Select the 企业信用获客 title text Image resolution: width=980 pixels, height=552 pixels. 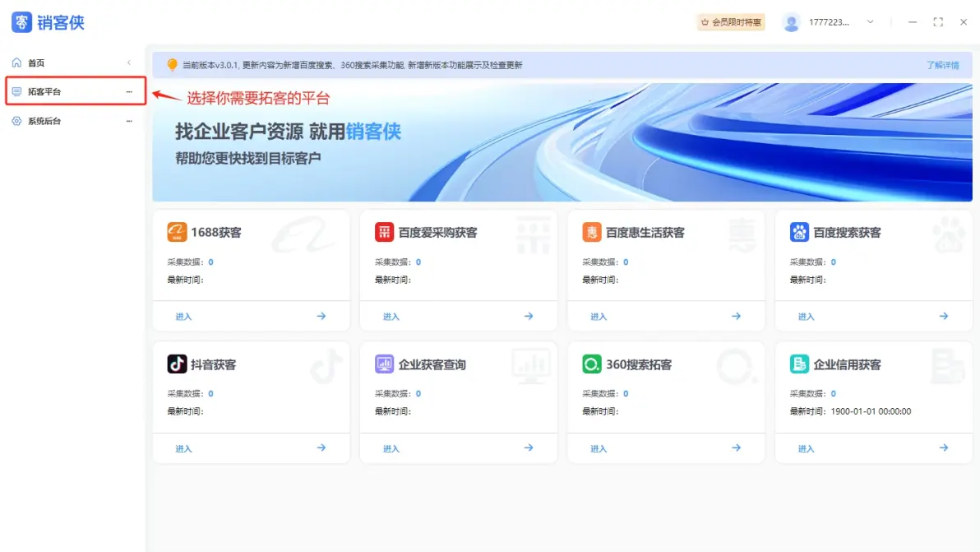[x=847, y=364]
